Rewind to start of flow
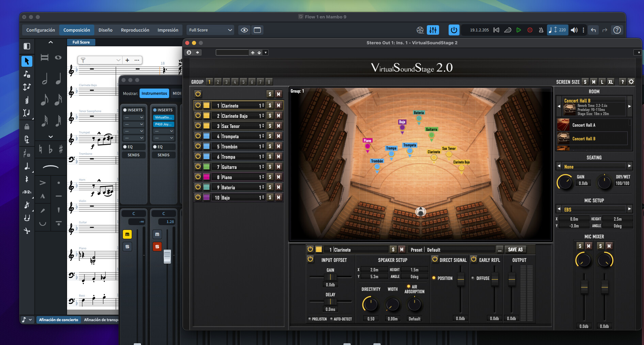This screenshot has width=644, height=345. (x=496, y=30)
